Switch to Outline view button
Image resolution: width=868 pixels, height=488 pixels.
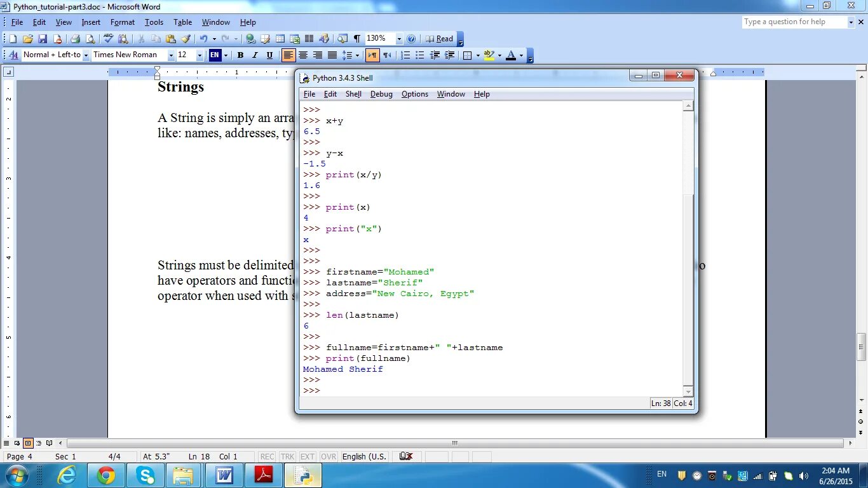click(39, 443)
